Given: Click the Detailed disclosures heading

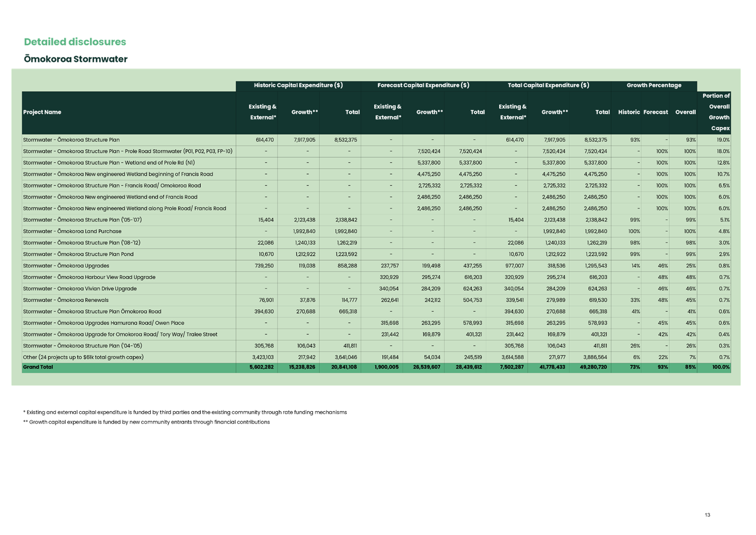Looking at the screenshot, I should coord(75,42).
